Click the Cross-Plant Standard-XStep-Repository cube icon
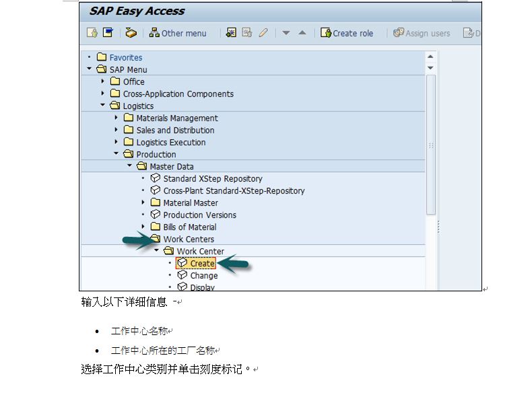Screen dimensions: 532x397 pyautogui.click(x=156, y=190)
